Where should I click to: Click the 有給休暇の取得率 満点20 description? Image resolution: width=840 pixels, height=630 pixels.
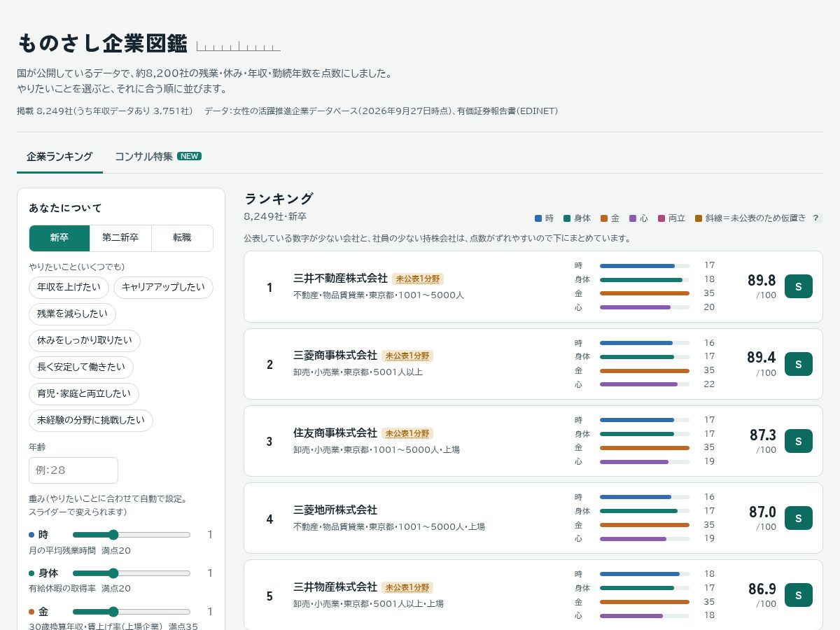80,589
